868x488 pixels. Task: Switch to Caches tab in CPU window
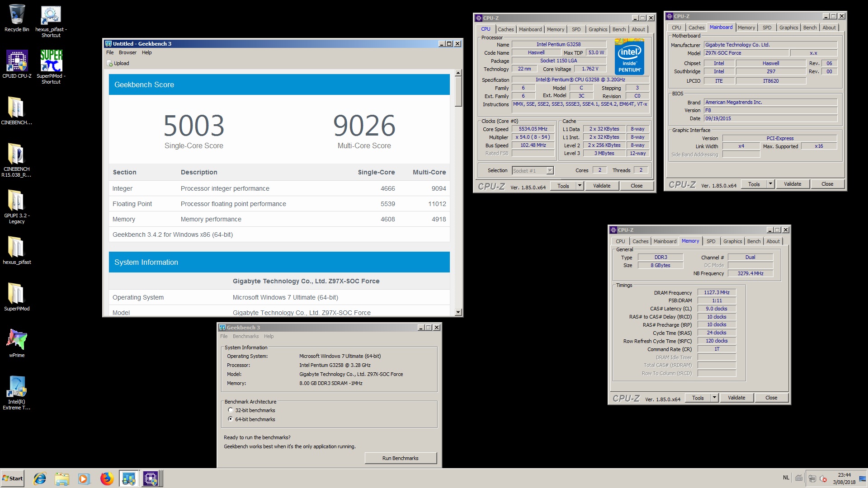[x=505, y=29]
